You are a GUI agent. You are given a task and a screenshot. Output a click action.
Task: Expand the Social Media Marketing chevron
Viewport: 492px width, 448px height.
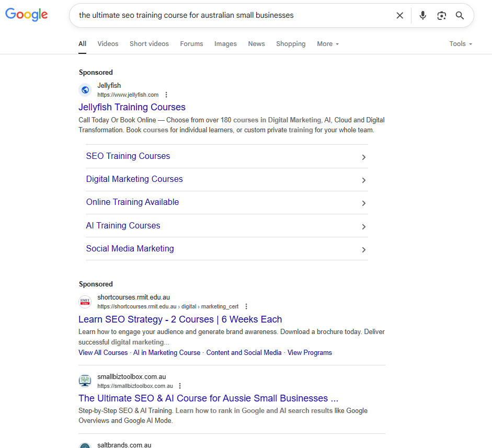click(x=364, y=249)
